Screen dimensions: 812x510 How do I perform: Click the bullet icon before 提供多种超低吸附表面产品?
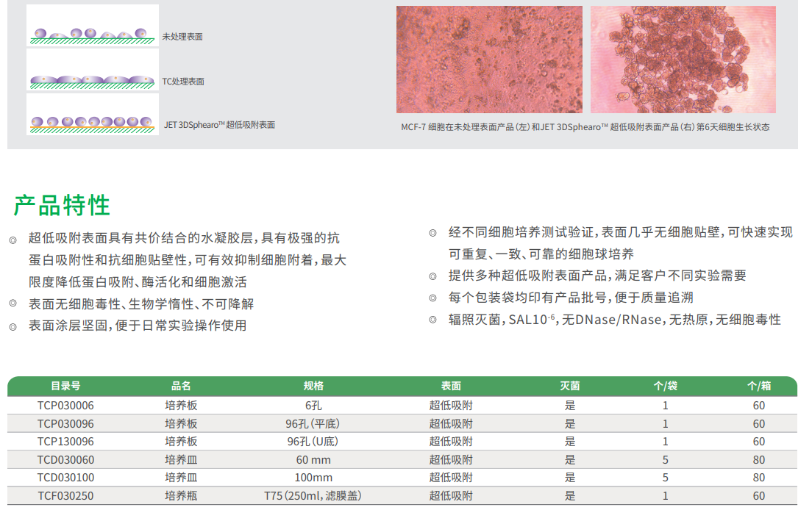click(433, 276)
